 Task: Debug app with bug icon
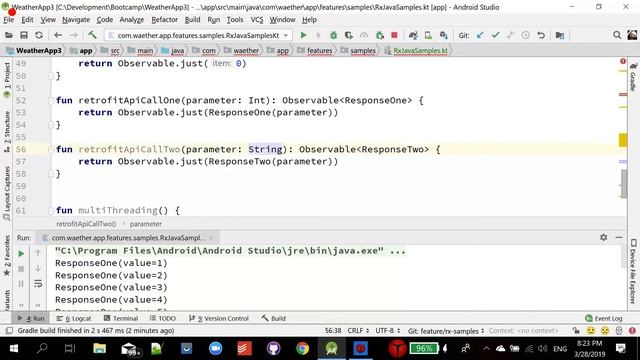(x=333, y=36)
